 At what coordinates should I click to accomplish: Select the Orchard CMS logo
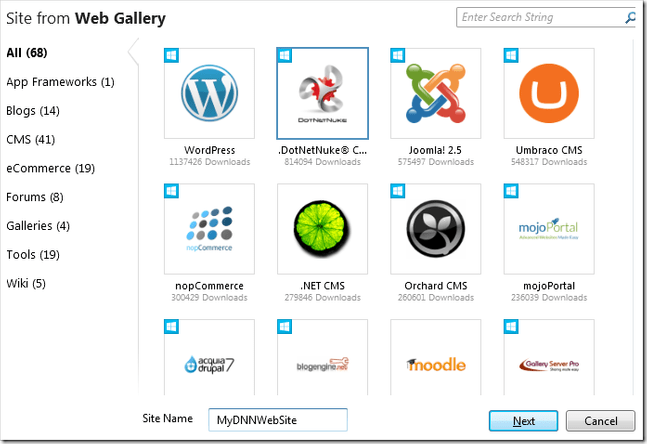click(436, 229)
